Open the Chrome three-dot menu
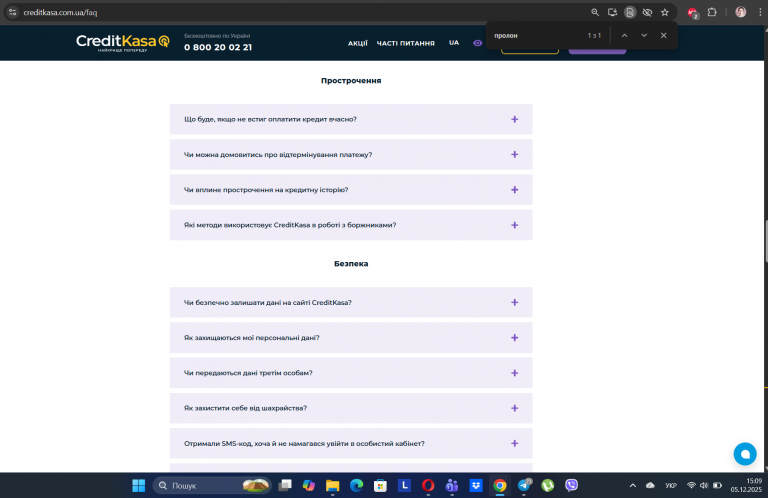This screenshot has width=768, height=498. (760, 12)
